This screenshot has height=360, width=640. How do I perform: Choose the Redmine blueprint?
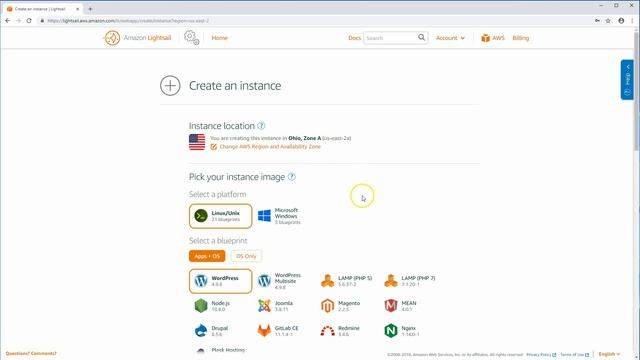click(x=340, y=331)
